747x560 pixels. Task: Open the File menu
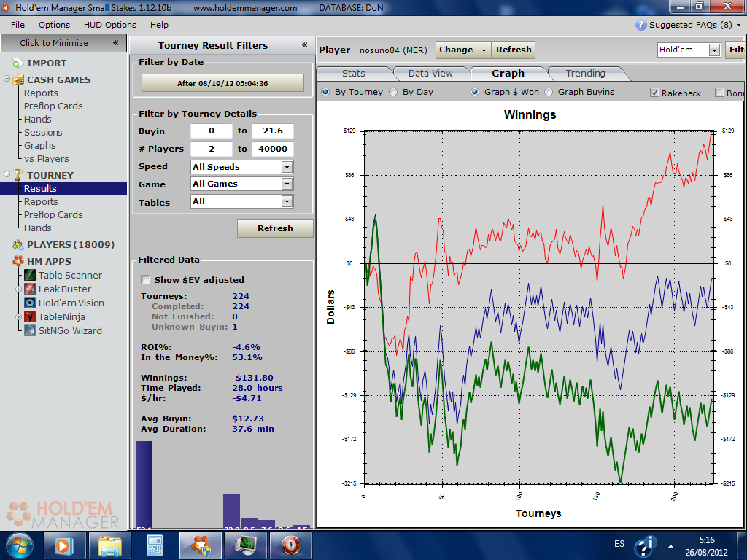point(18,25)
